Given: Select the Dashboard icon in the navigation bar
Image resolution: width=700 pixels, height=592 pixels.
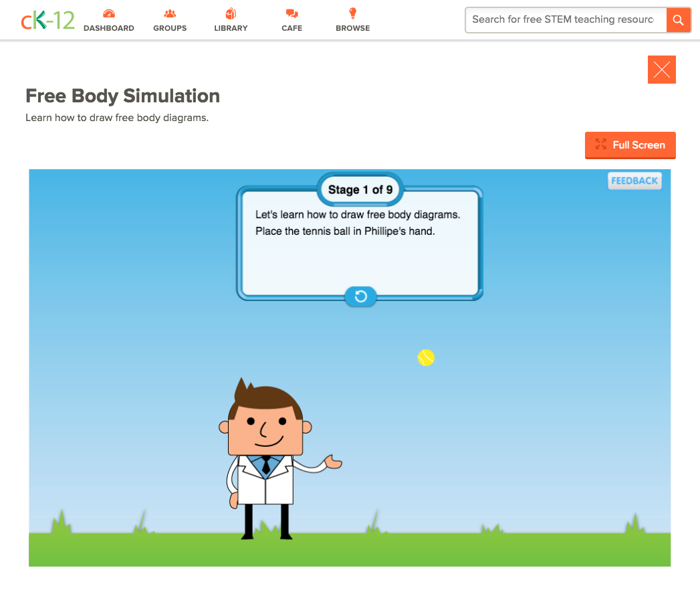Looking at the screenshot, I should tap(108, 12).
